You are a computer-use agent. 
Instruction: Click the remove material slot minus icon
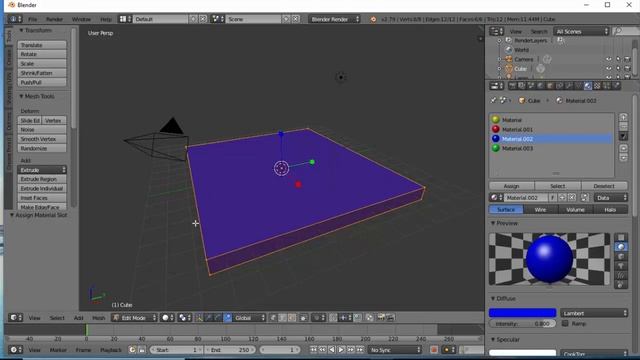[623, 127]
